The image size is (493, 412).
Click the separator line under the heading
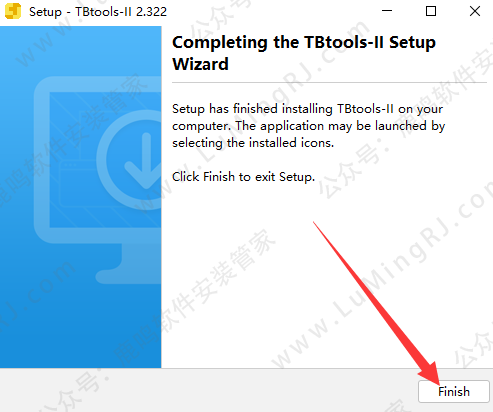tap(329, 82)
